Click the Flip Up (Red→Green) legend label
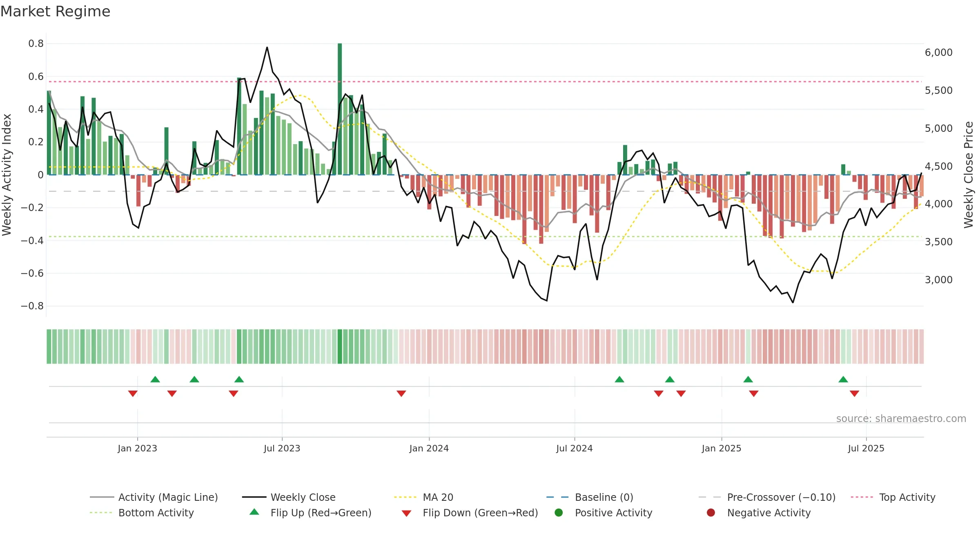This screenshot has width=980, height=551. [321, 513]
